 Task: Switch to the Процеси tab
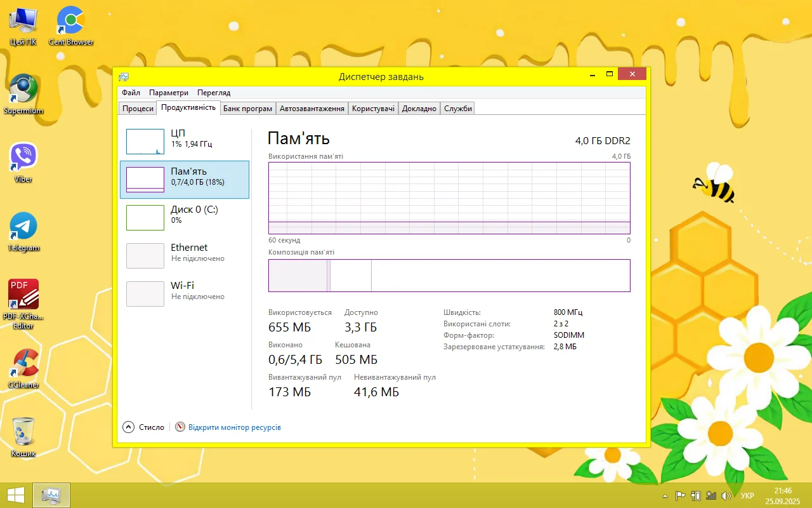coord(138,109)
